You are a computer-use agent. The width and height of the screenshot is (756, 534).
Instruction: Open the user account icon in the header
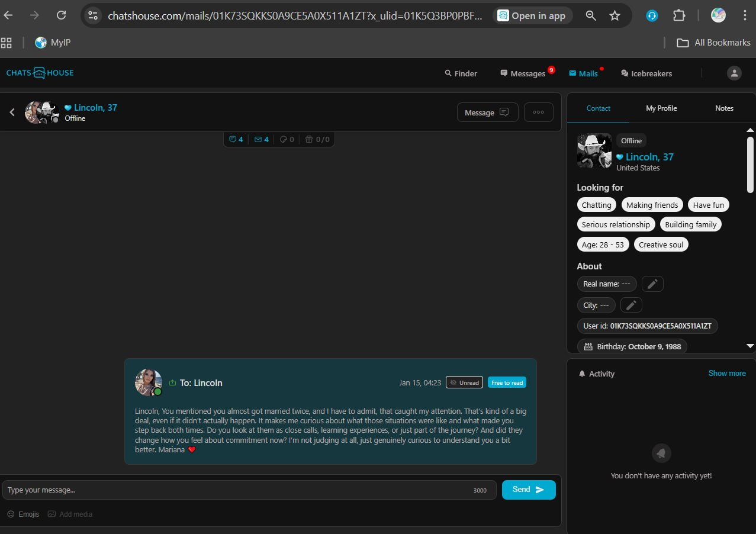coord(734,73)
